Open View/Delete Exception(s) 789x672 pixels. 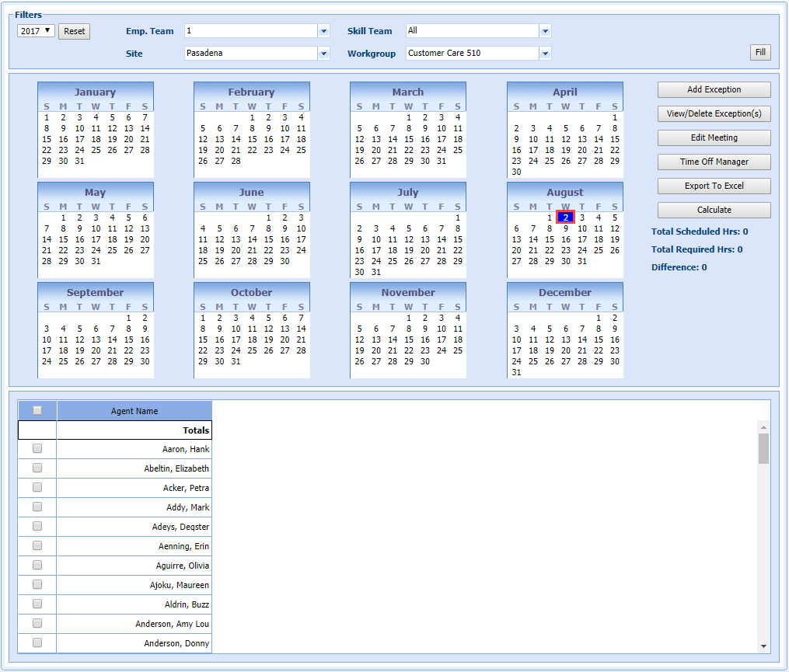click(714, 114)
